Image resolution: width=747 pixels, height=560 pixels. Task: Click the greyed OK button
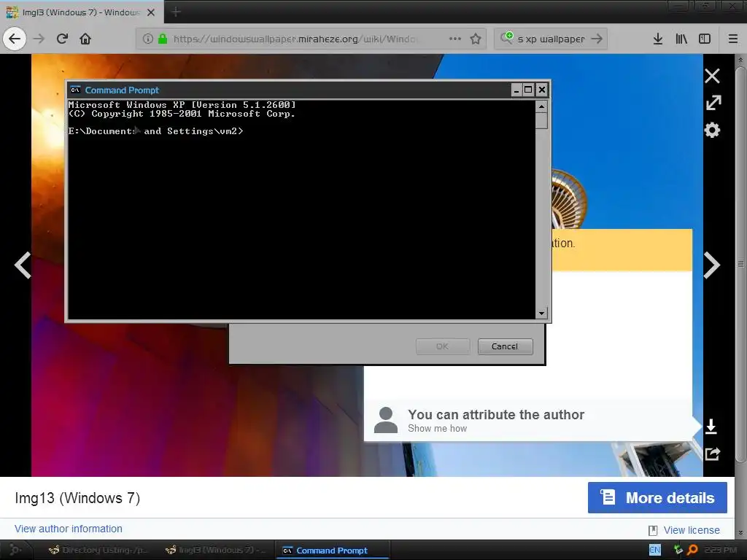click(x=443, y=346)
